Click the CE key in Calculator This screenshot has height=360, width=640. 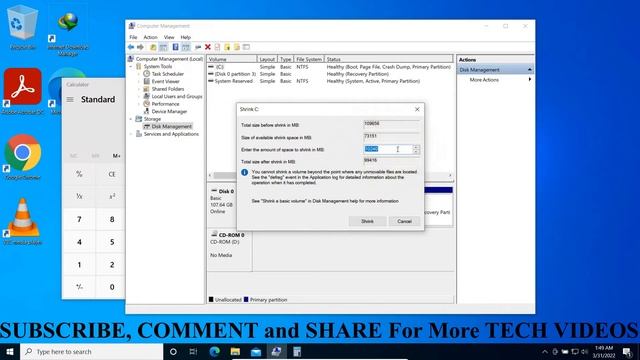click(x=112, y=174)
